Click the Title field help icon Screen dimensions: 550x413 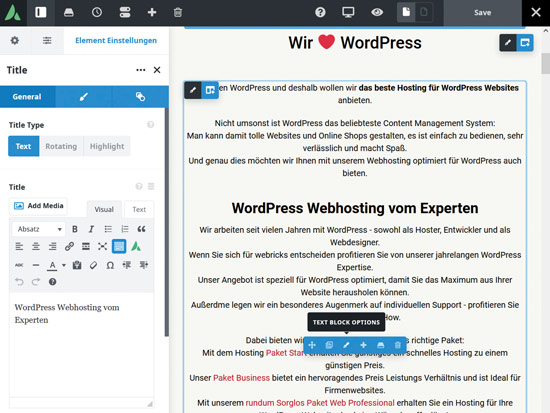pos(139,186)
